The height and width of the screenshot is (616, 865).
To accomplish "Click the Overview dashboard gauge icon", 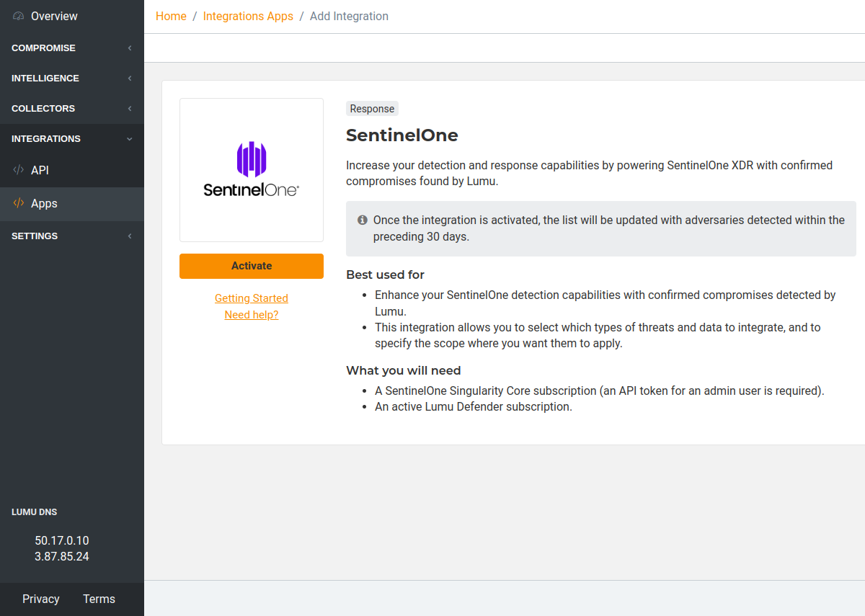I will click(19, 16).
